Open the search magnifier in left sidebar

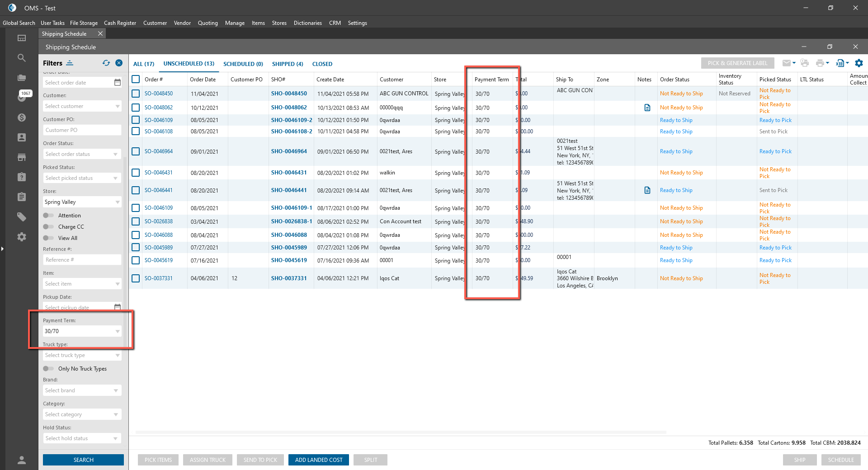click(x=22, y=58)
